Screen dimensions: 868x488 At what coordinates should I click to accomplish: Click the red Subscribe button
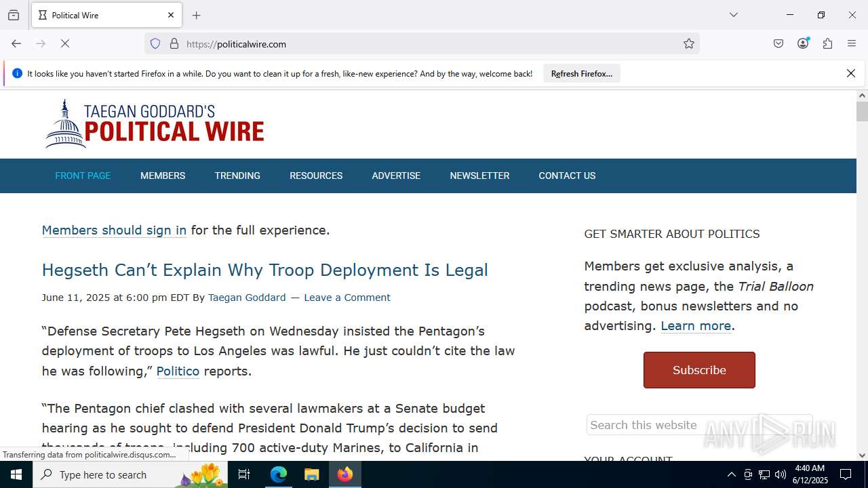[699, 370]
